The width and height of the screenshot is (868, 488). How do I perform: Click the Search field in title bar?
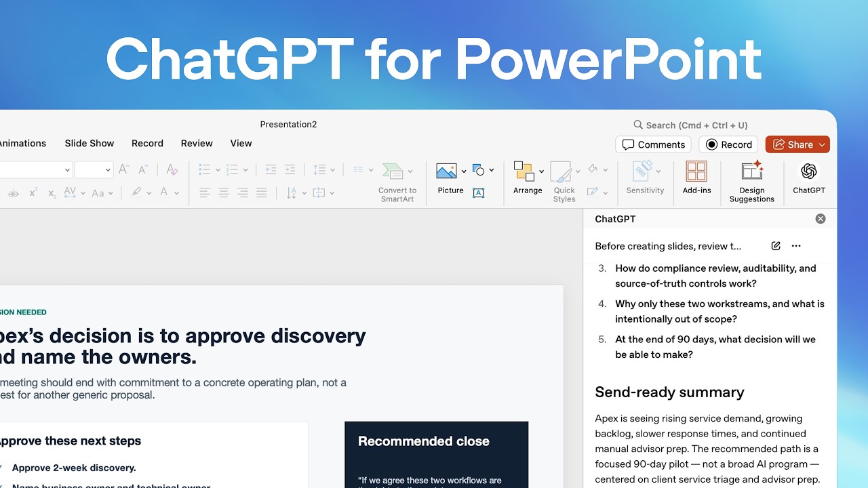(690, 125)
